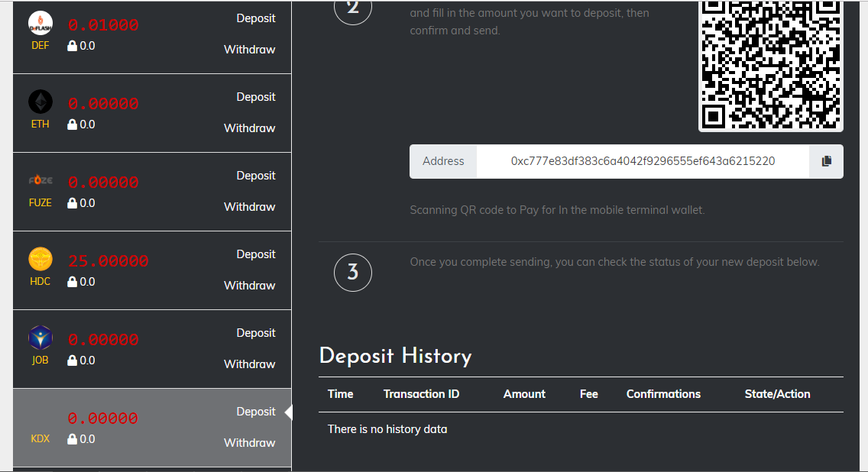Image resolution: width=868 pixels, height=472 pixels.
Task: Select the ETH ticker label
Action: pos(40,124)
